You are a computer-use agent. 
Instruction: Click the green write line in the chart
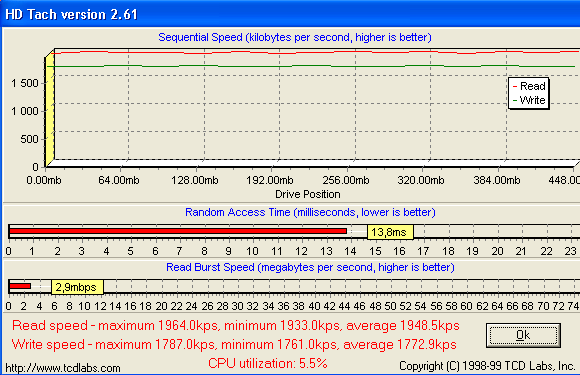[x=311, y=66]
